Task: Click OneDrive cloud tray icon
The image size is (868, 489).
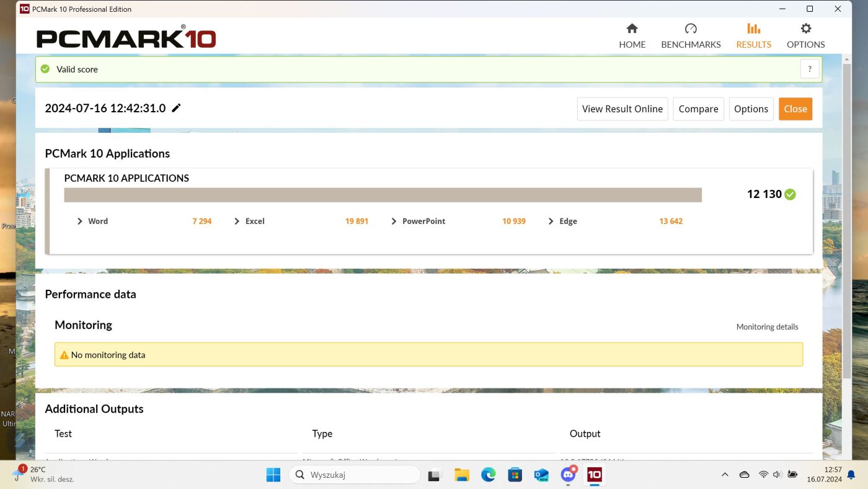Action: (744, 475)
